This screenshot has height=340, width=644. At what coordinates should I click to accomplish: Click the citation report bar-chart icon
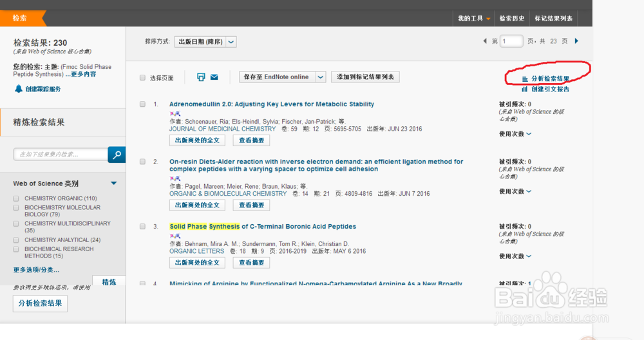524,89
